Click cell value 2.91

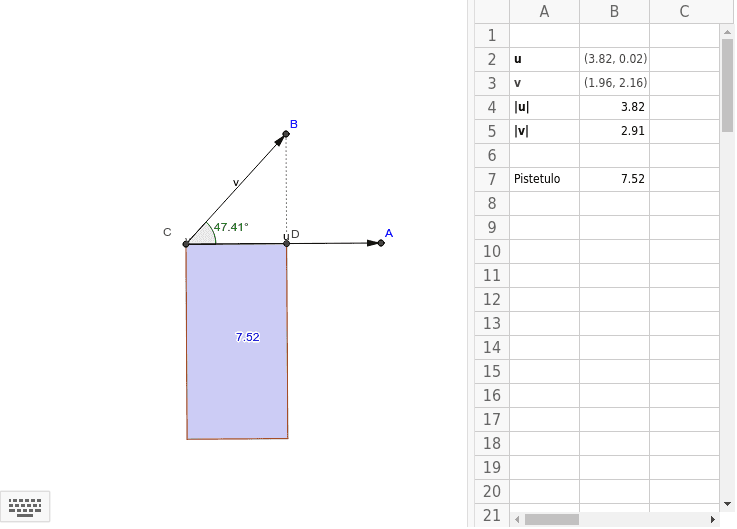614,131
